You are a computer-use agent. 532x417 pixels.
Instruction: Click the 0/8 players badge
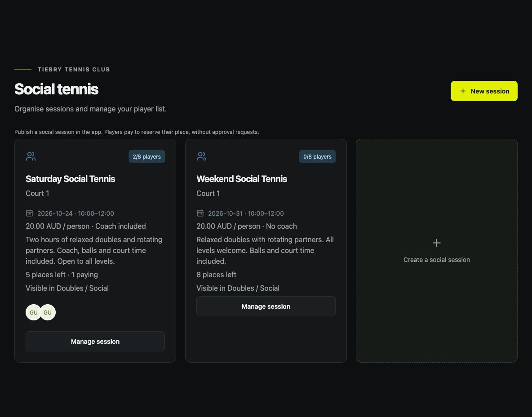tap(317, 156)
